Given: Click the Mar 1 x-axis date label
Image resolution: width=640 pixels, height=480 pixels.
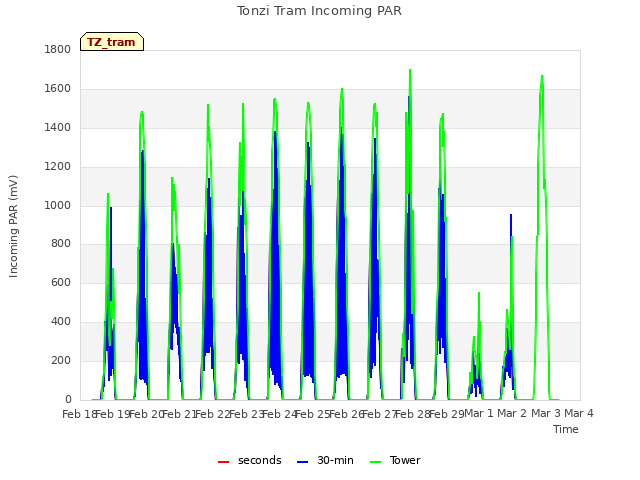Looking at the screenshot, I should pos(479,413).
